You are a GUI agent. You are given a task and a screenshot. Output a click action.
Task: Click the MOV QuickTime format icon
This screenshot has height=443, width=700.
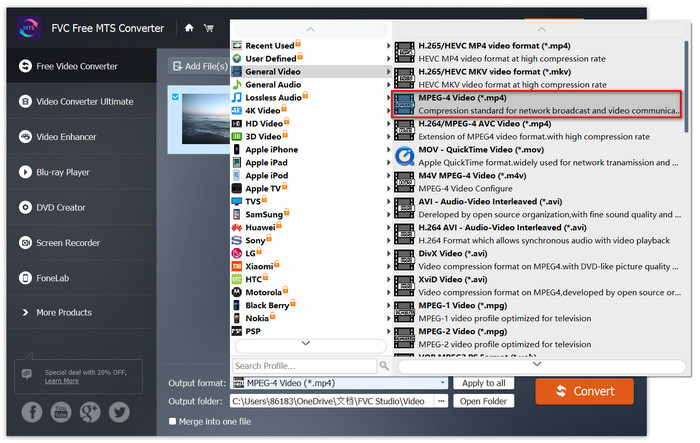pyautogui.click(x=404, y=156)
